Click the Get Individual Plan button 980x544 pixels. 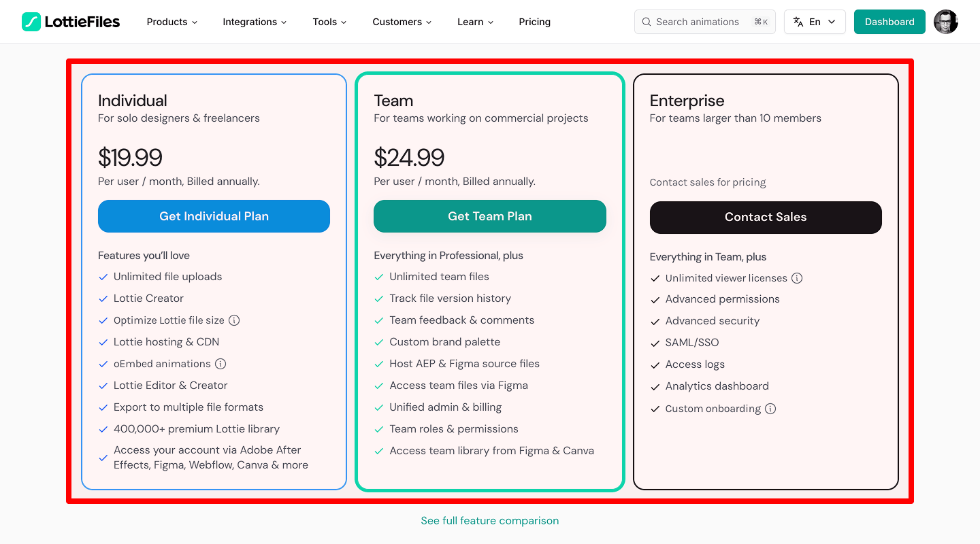(214, 216)
